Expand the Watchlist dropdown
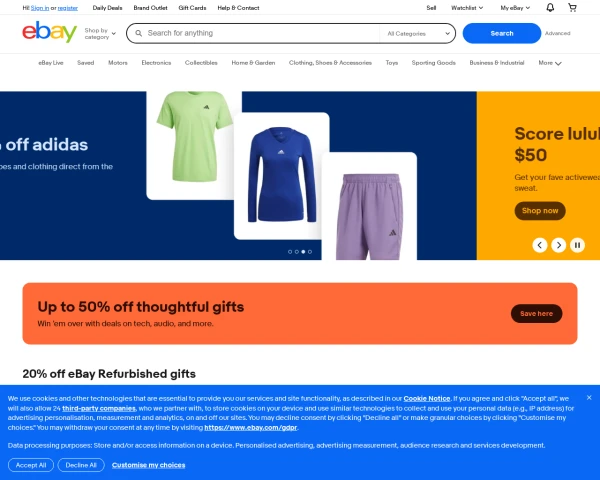This screenshot has width=600, height=480. click(467, 8)
